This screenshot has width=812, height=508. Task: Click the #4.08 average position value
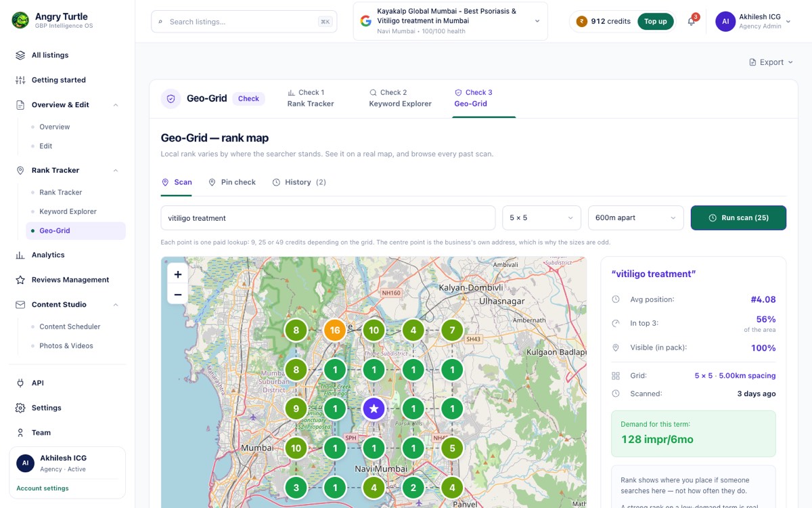point(763,299)
